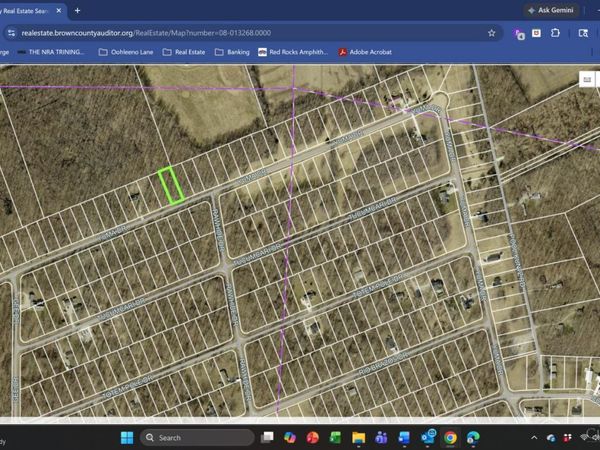Open File Explorer from the taskbar
The image size is (600, 450).
[359, 437]
